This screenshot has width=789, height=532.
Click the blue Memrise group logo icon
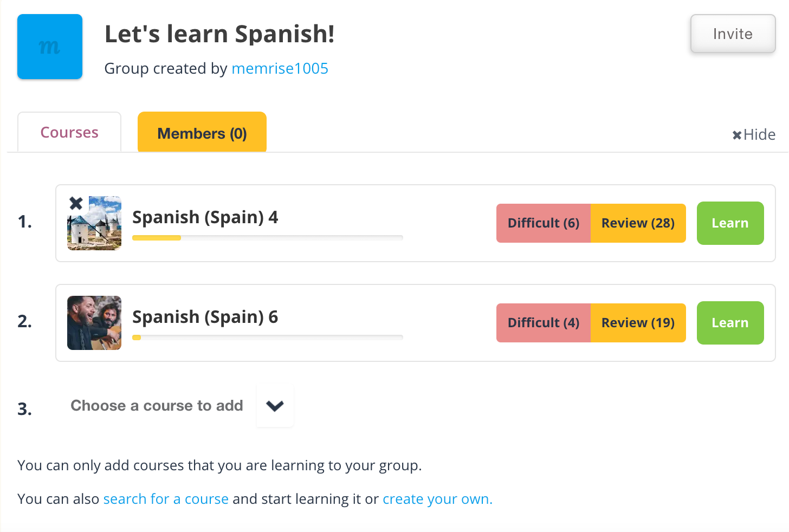(50, 47)
